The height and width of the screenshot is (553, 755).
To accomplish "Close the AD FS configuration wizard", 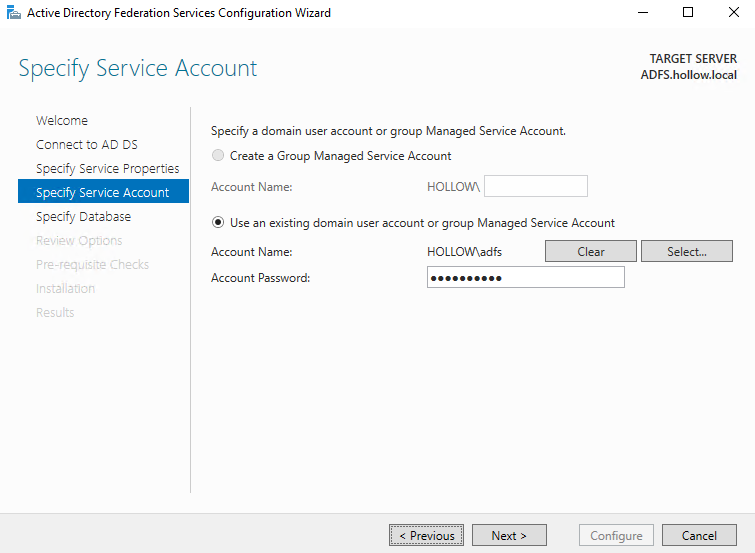I will 733,13.
